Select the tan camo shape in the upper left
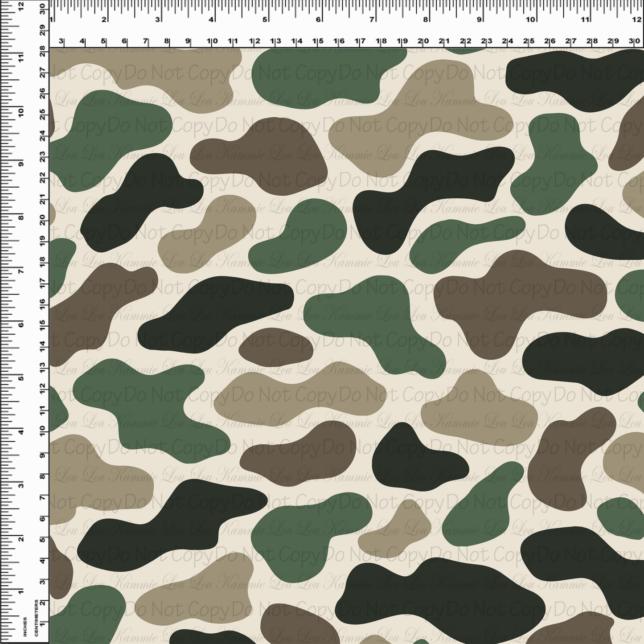 [x=134, y=71]
